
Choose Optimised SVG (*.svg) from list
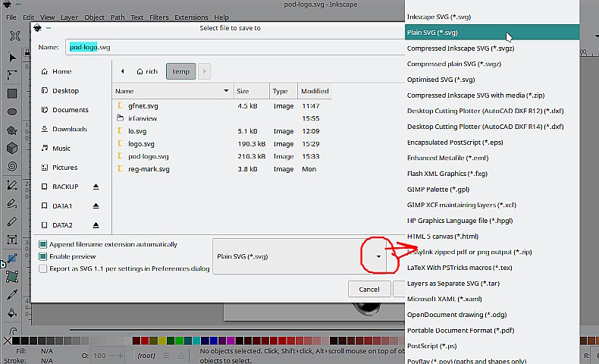(x=441, y=80)
